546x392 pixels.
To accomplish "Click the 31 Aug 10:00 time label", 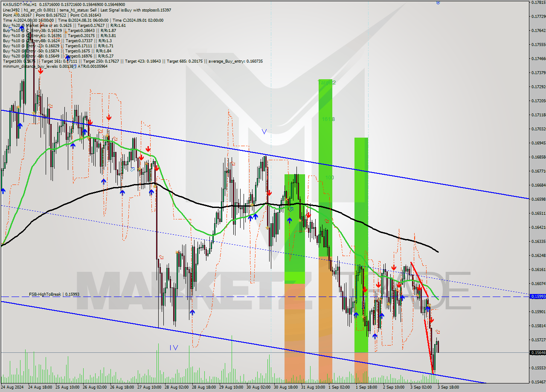I will coord(313,387).
